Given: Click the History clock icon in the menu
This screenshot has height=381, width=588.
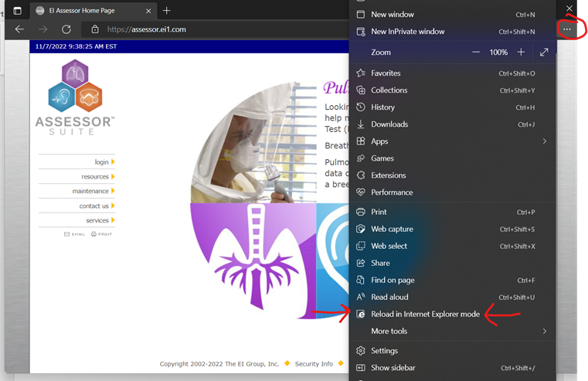Looking at the screenshot, I should [x=361, y=107].
